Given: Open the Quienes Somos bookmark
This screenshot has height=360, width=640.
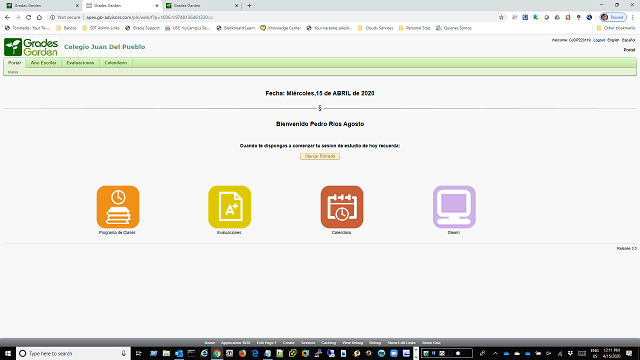Looking at the screenshot, I should tap(454, 28).
